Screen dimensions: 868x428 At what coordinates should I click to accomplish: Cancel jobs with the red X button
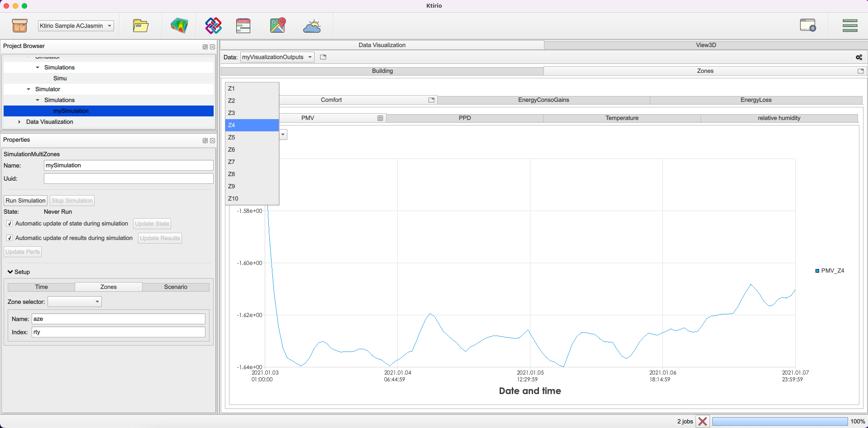tap(702, 421)
